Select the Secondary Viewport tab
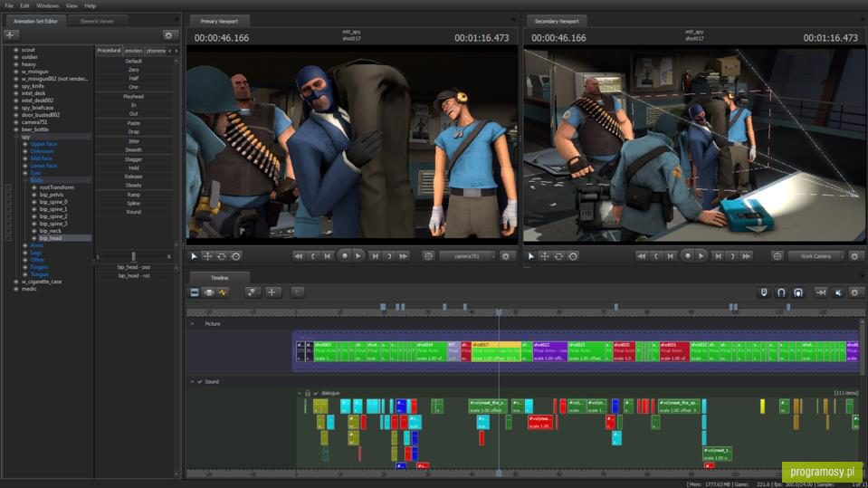The height and width of the screenshot is (488, 868). point(557,21)
